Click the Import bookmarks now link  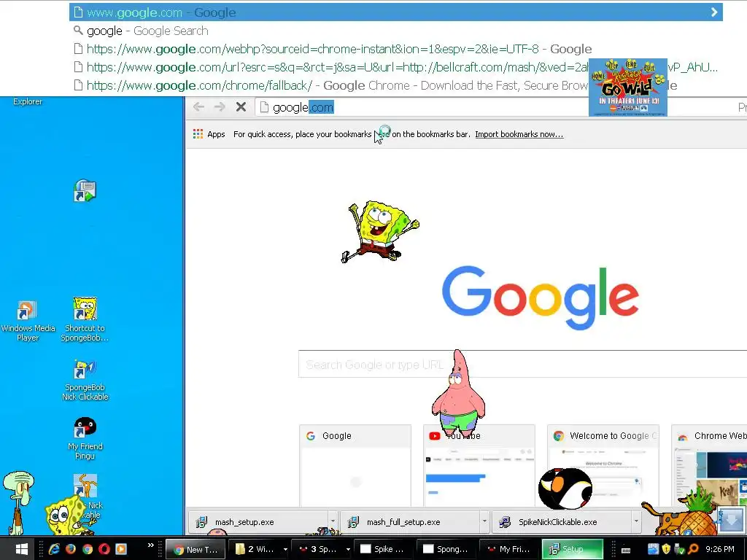click(519, 134)
